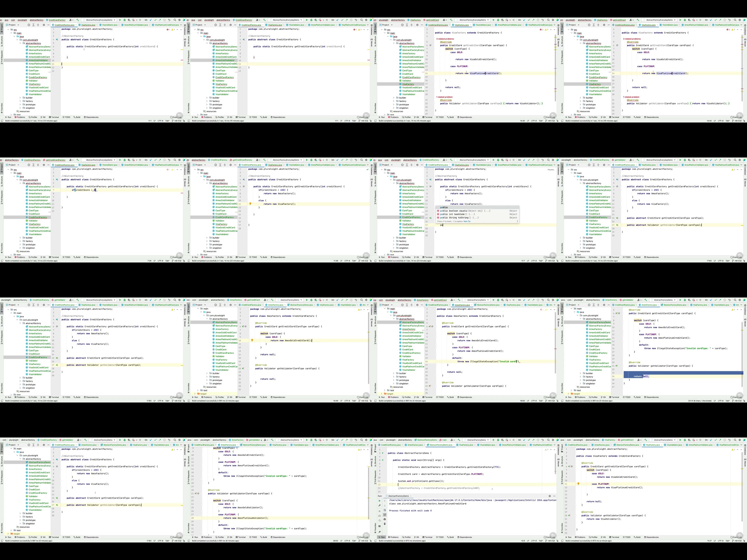747x560 pixels.
Task: Open the Run panel's gear settings
Action: (550, 496)
